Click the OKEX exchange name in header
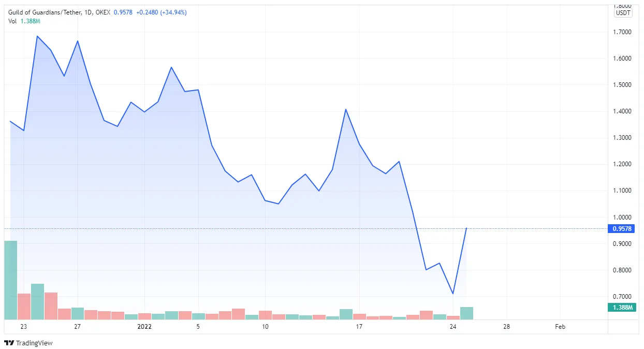This screenshot has height=349, width=644. coord(103,12)
